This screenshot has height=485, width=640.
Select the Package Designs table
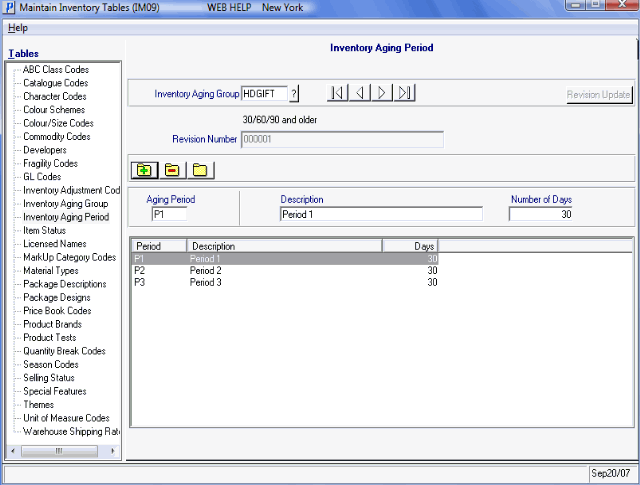pyautogui.click(x=57, y=297)
